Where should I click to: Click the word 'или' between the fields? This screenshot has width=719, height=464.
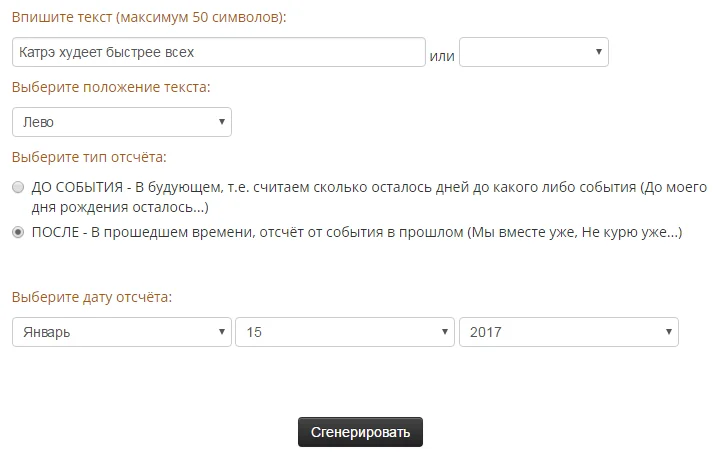(x=442, y=55)
